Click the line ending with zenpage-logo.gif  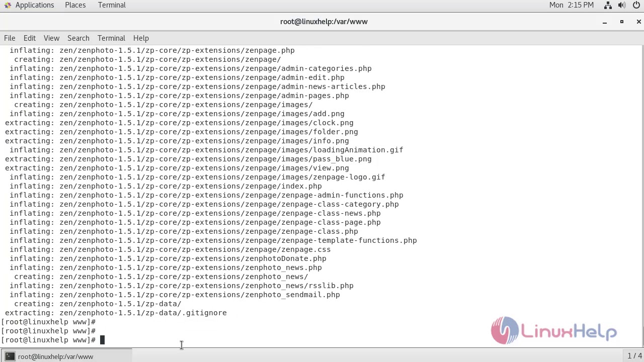(x=197, y=177)
